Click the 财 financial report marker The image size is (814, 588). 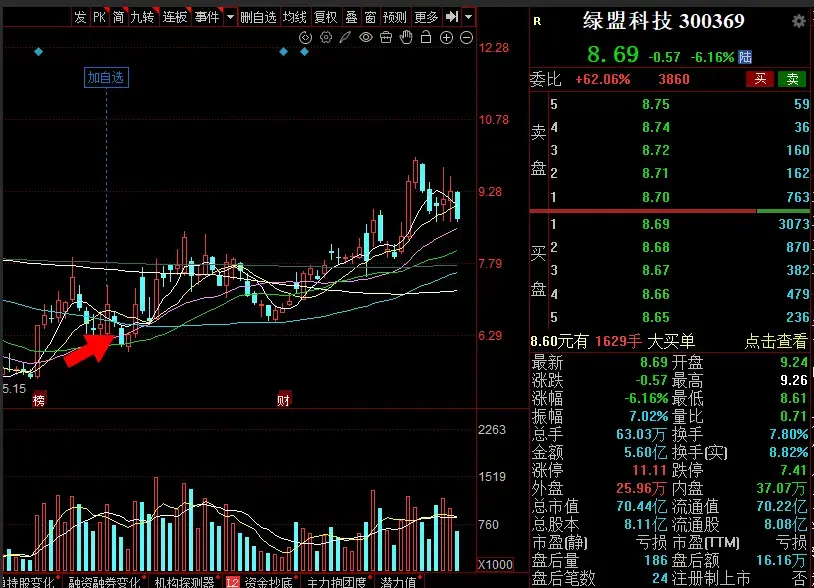(x=283, y=400)
